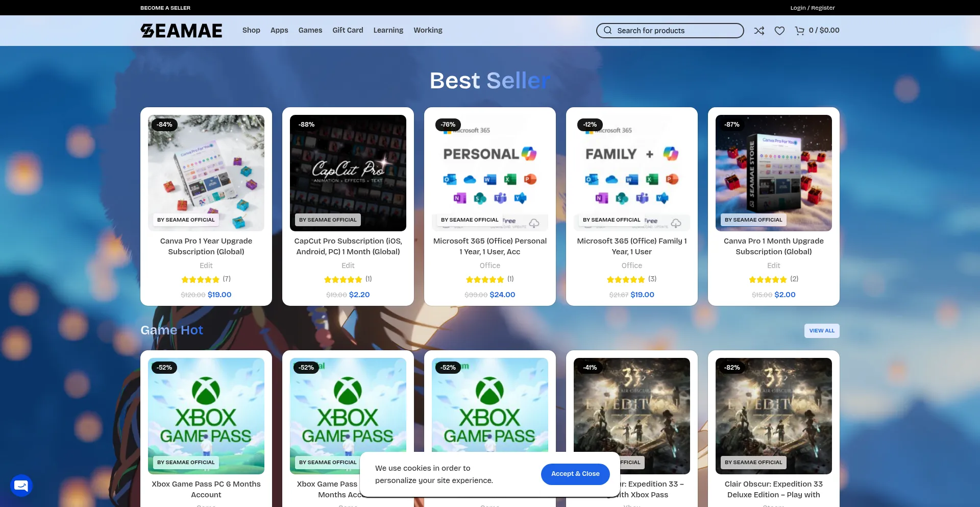
Task: Click the five-star rating on Canva 1 Year
Action: click(201, 279)
